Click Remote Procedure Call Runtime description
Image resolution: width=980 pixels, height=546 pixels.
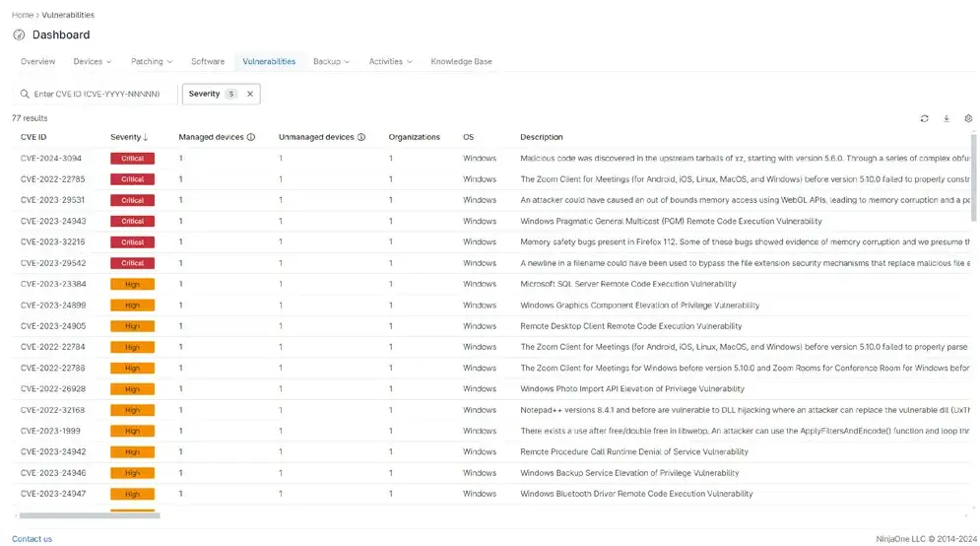pos(633,451)
